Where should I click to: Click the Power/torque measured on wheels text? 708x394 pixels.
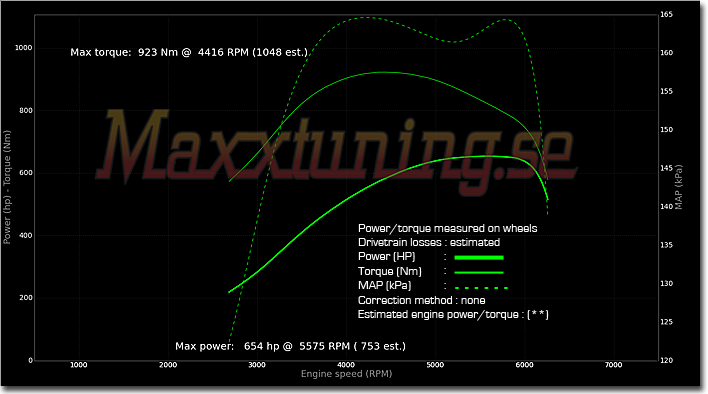click(447, 228)
